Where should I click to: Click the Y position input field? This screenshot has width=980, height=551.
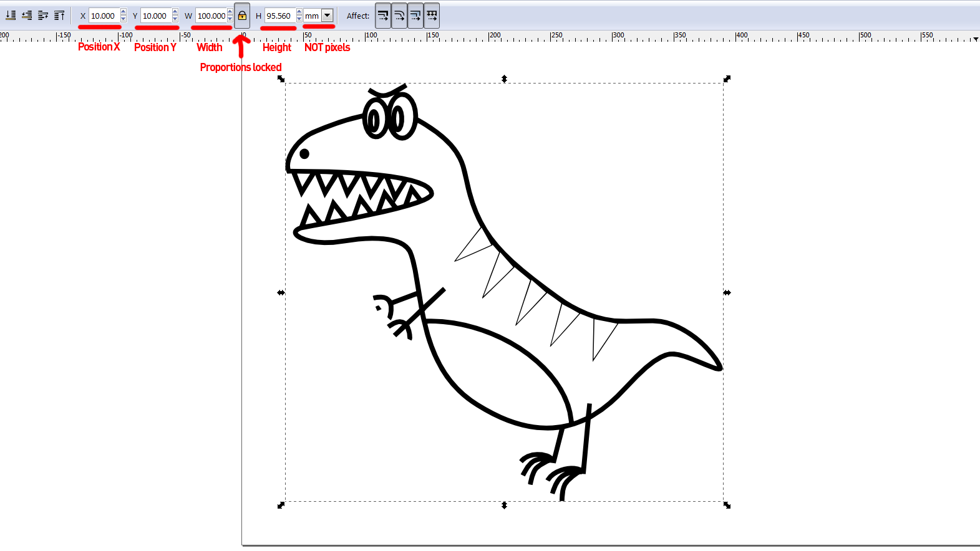[x=155, y=16]
